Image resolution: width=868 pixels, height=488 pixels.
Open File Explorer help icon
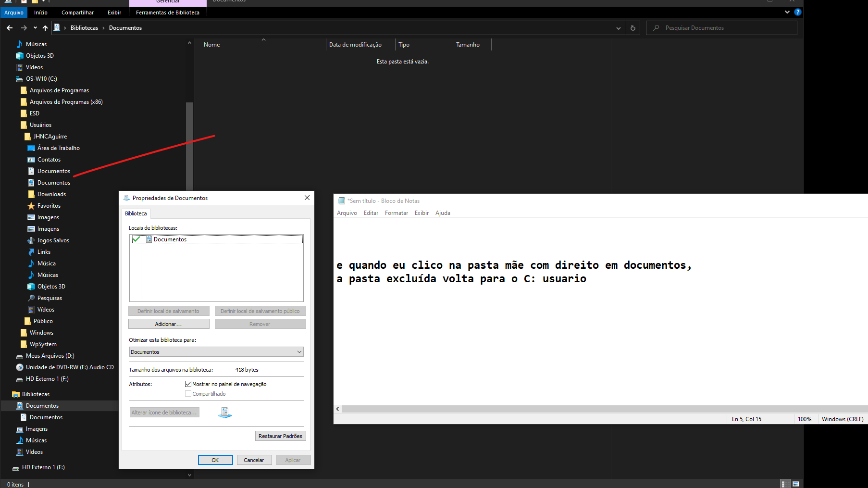pos(798,12)
